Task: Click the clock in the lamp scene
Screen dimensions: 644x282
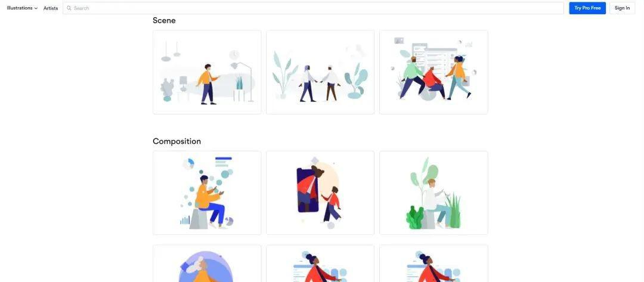Action: [x=234, y=55]
